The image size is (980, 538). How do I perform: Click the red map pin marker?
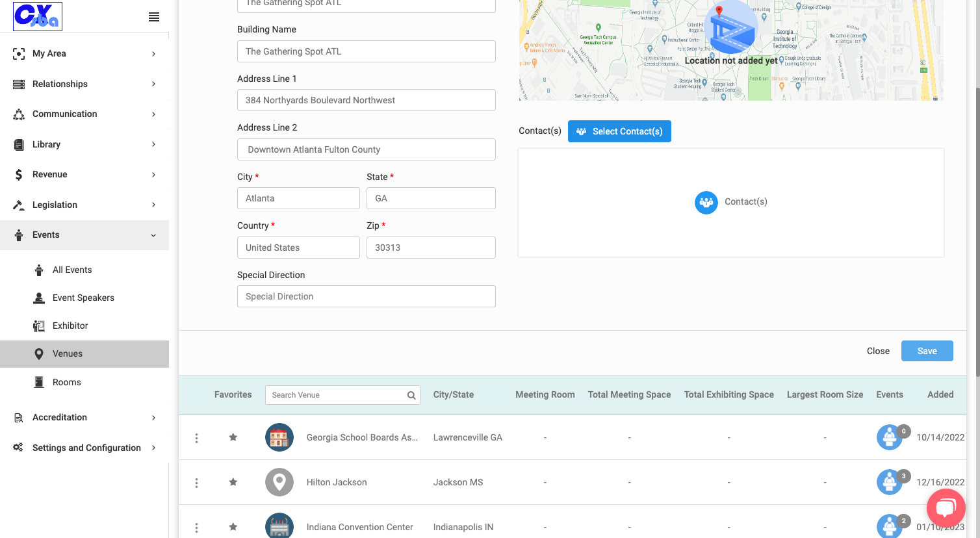719,11
